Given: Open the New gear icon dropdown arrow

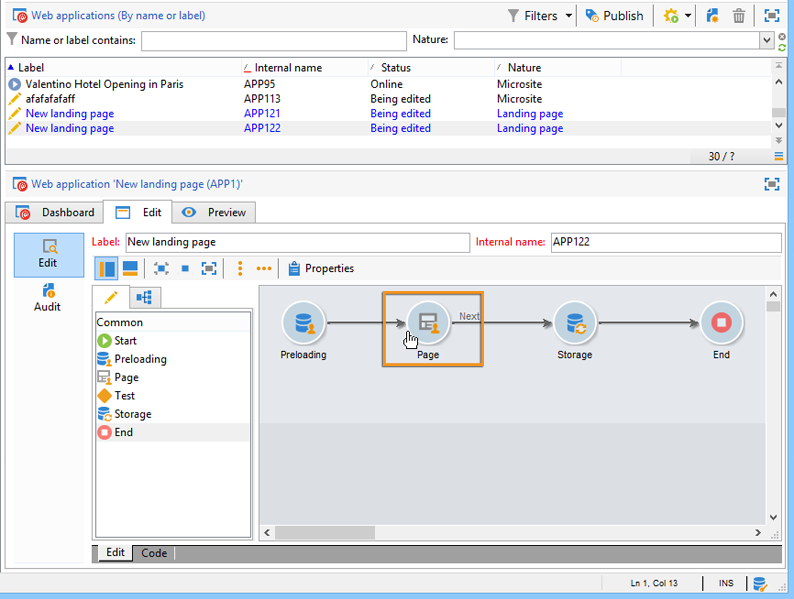Looking at the screenshot, I should point(688,16).
